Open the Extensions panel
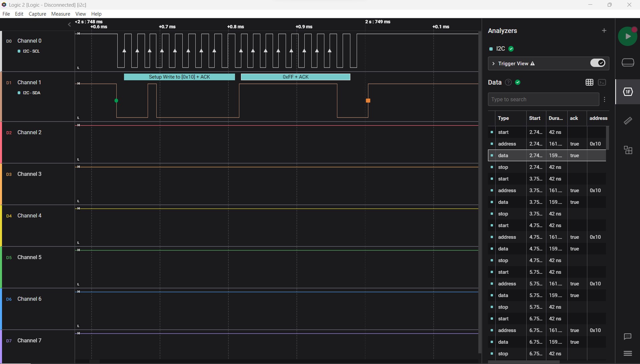Viewport: 640px width, 364px height. [628, 150]
